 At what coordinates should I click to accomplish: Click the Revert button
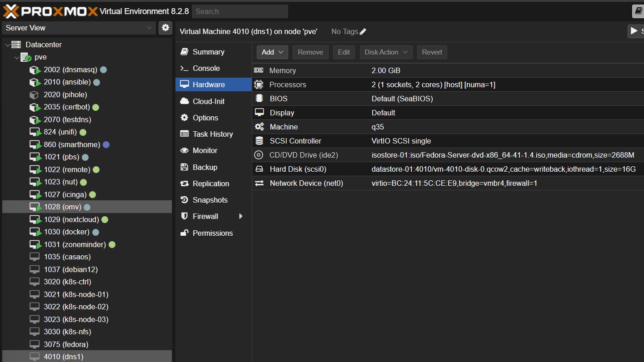click(432, 52)
